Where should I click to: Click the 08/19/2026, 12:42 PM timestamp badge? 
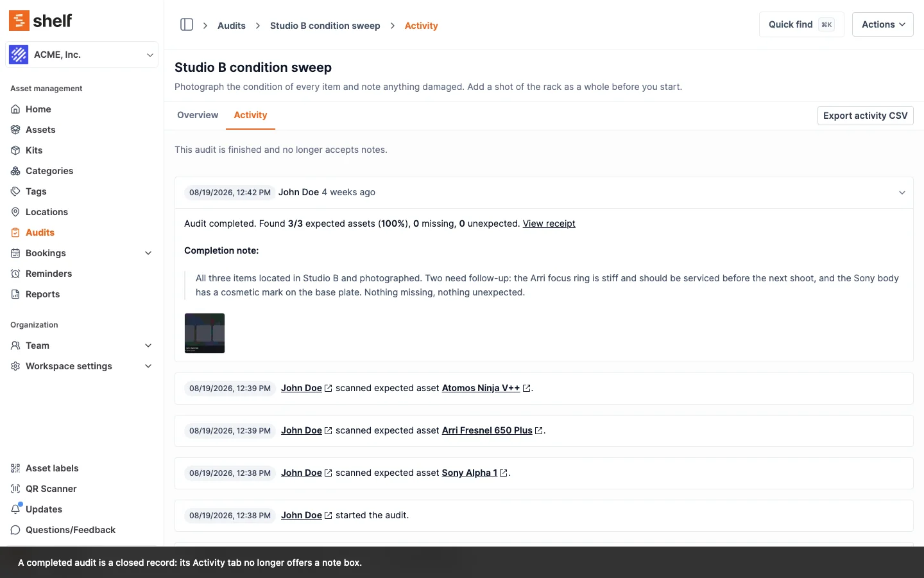tap(230, 193)
